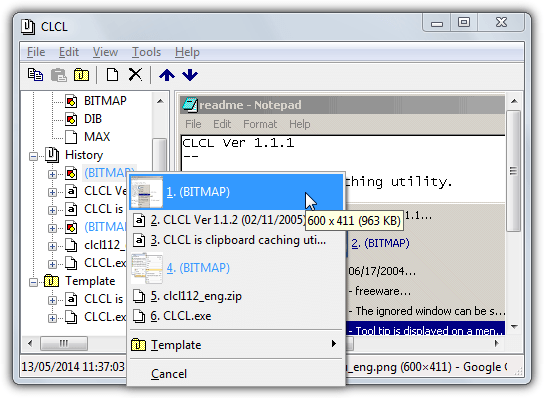Image resolution: width=544 pixels, height=398 pixels.
Task: Open the Template submenu arrow
Action: pyautogui.click(x=333, y=344)
